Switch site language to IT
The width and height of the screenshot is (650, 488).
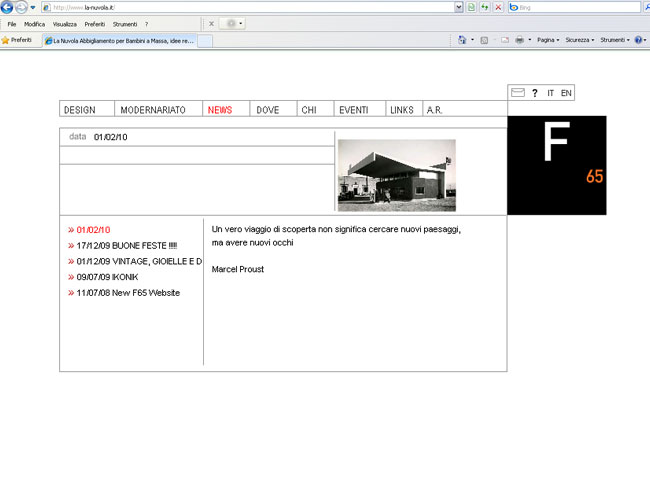[x=550, y=93]
